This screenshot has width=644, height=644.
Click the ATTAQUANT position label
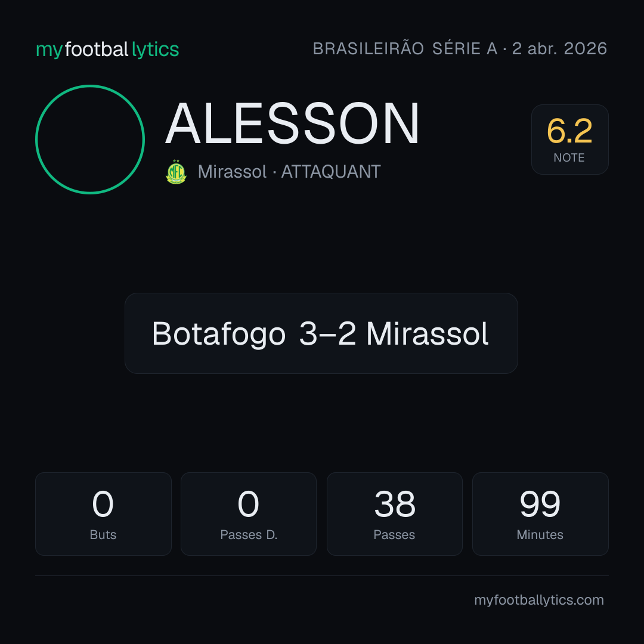(x=330, y=172)
